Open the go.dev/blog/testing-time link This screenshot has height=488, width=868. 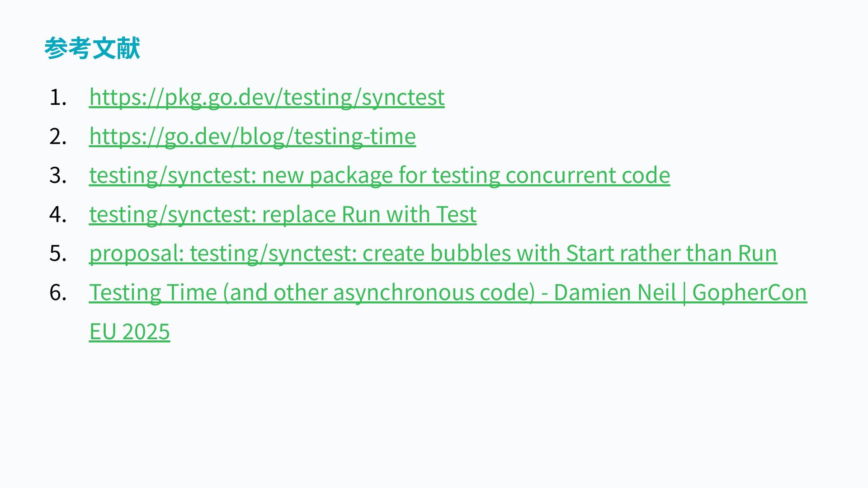click(252, 136)
